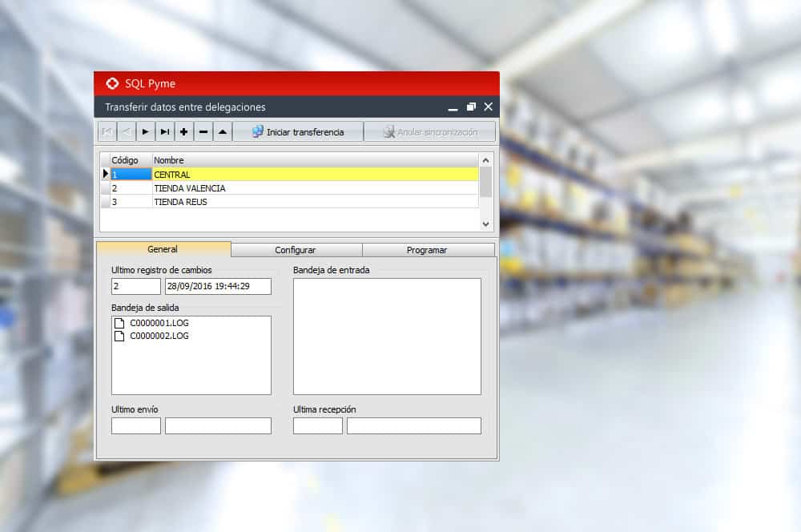Switch to the Configurar tab
This screenshot has width=801, height=532.
[x=296, y=250]
